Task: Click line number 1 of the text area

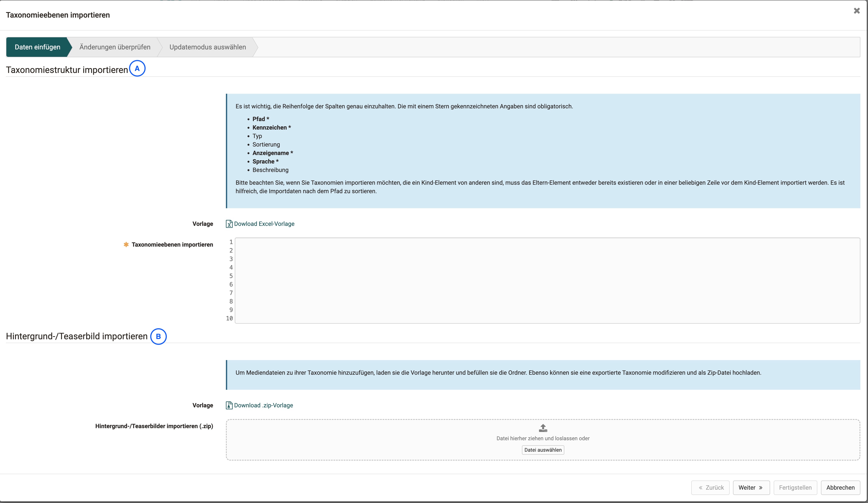Action: pyautogui.click(x=231, y=242)
